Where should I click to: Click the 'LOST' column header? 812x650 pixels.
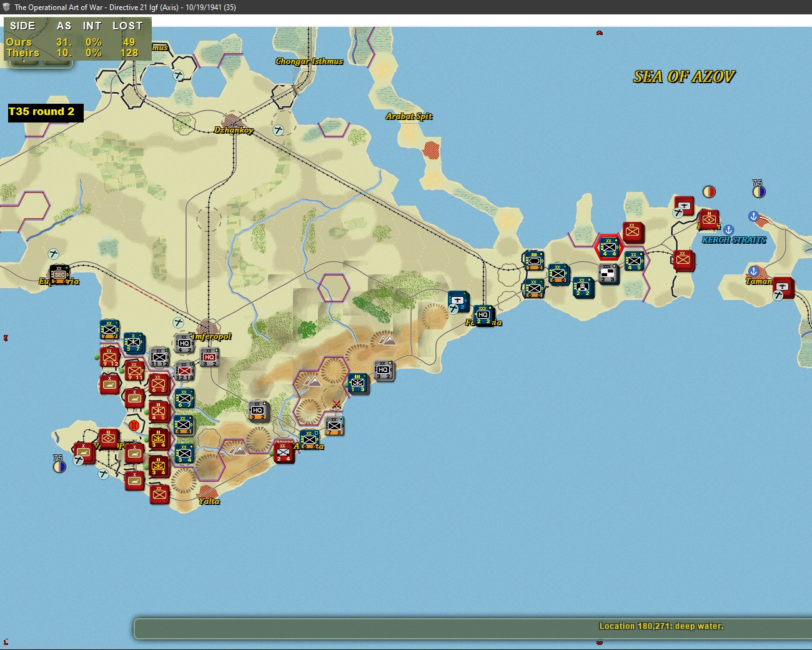[127, 26]
